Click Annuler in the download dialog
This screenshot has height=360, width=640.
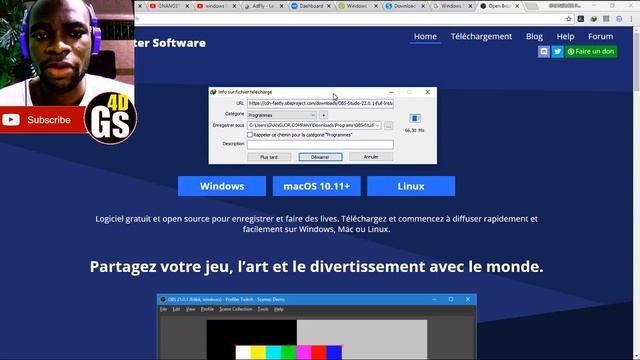371,157
